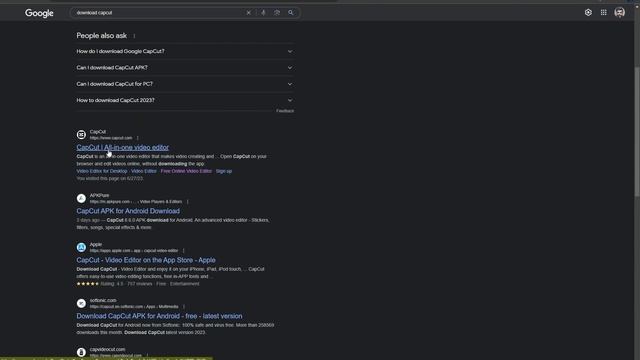
Task: Click the CapCut site favicon
Action: (81, 135)
